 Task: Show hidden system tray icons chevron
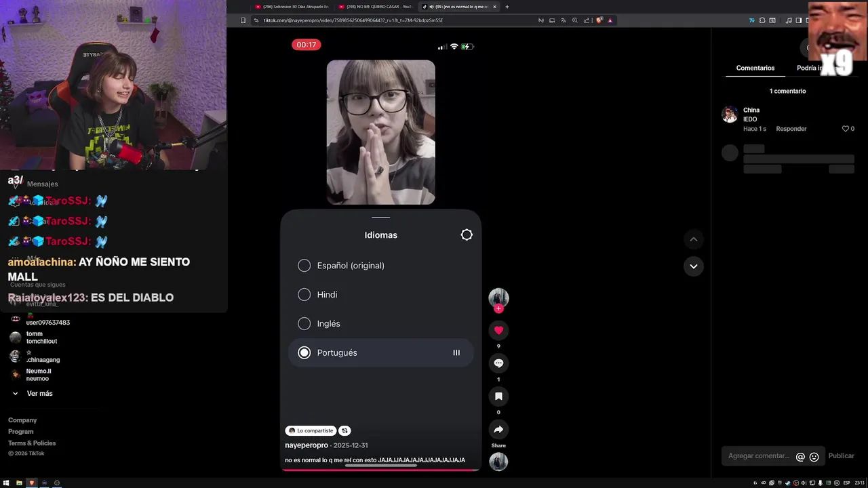pos(755,483)
